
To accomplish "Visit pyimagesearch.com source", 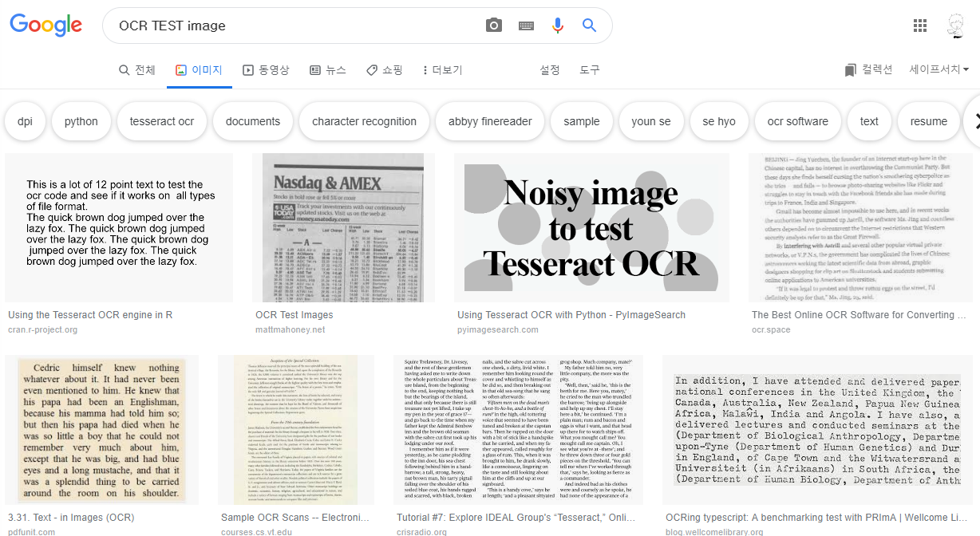I will pos(498,329).
